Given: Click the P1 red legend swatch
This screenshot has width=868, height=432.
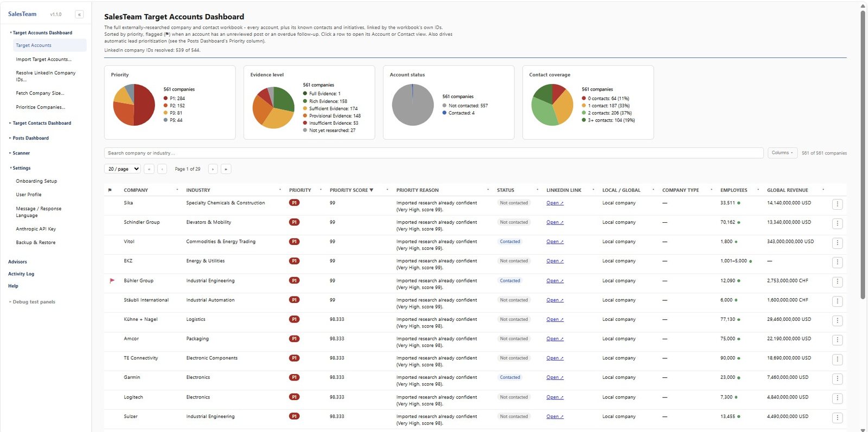Looking at the screenshot, I should tap(165, 99).
